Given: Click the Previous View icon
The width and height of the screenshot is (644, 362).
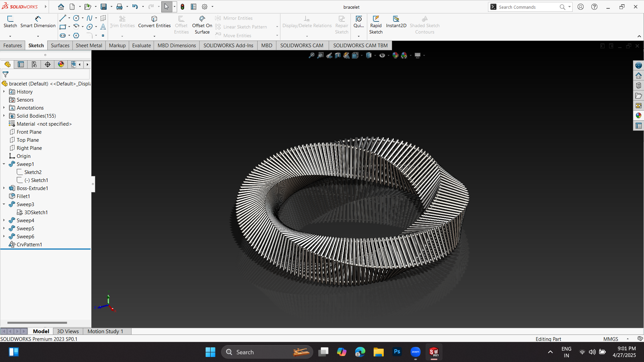Looking at the screenshot, I should tap(329, 55).
